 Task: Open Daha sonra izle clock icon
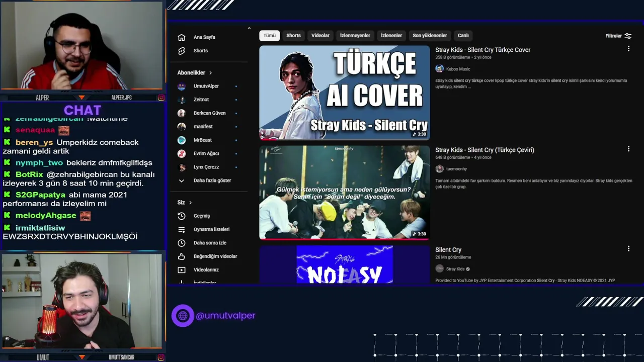[x=182, y=243]
